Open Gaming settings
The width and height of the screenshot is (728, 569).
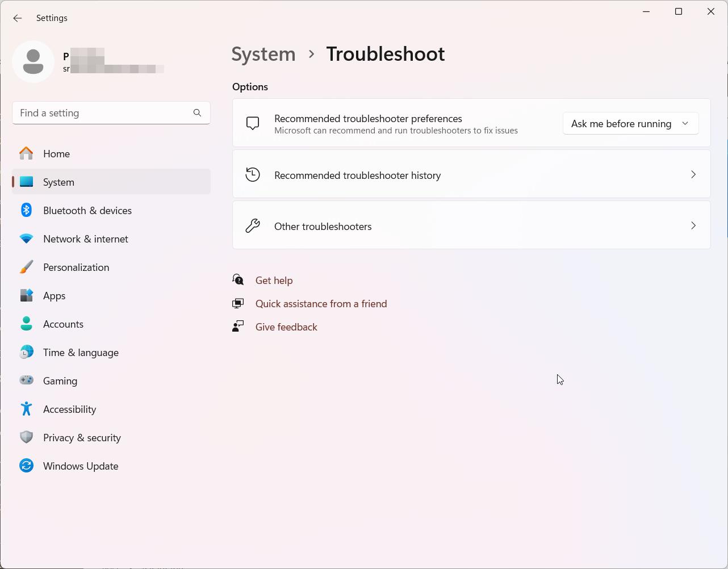pos(111,380)
